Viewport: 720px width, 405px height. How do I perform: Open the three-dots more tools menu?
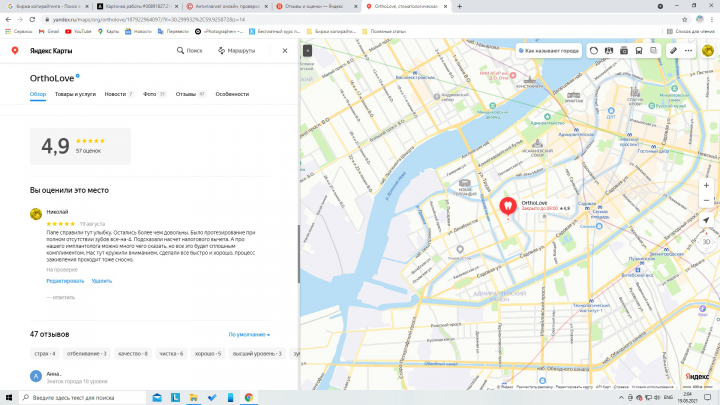coord(688,51)
